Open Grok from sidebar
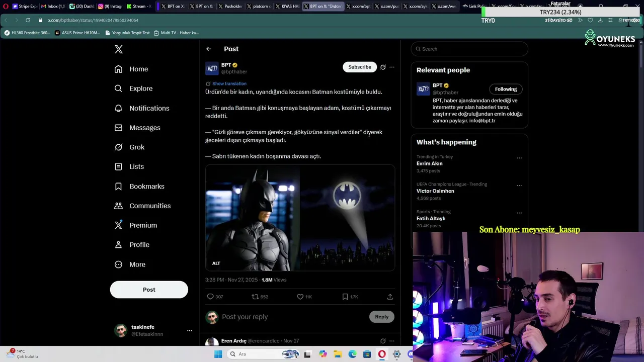The height and width of the screenshot is (362, 644). 129,147
